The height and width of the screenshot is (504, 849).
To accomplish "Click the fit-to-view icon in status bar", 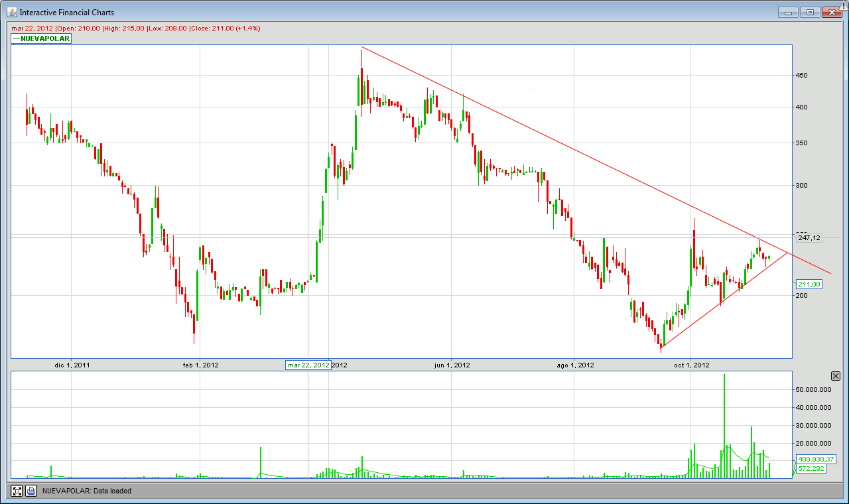I will coord(17,491).
